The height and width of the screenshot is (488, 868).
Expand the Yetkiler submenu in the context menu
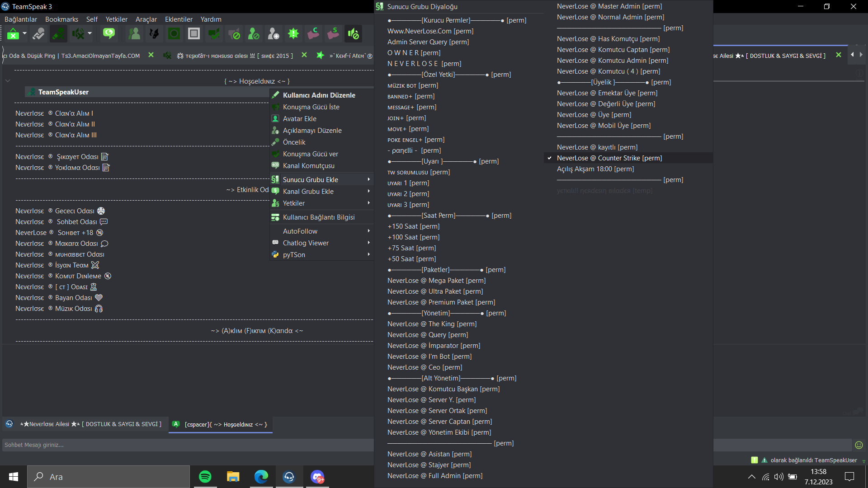tap(322, 203)
